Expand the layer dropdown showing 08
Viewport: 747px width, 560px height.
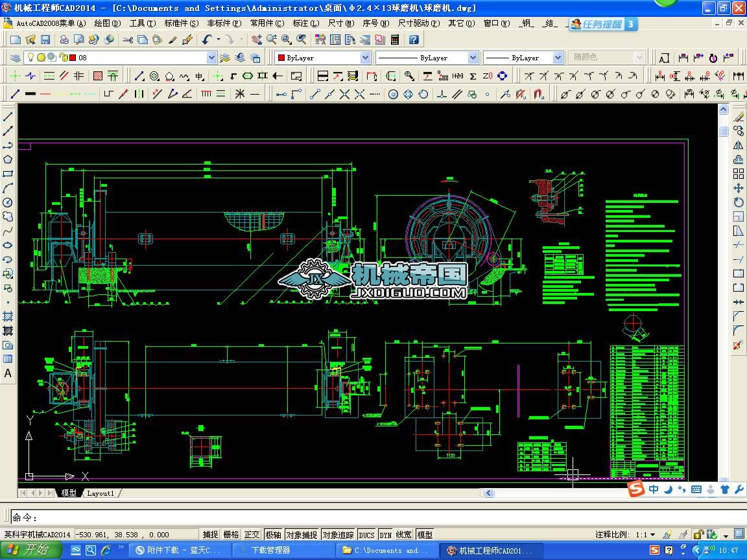pyautogui.click(x=211, y=58)
